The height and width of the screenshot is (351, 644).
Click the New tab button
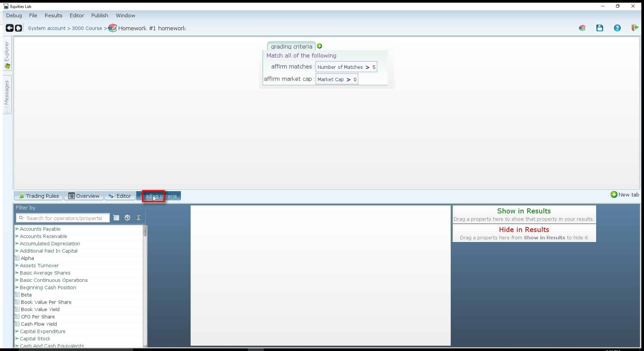pyautogui.click(x=625, y=195)
